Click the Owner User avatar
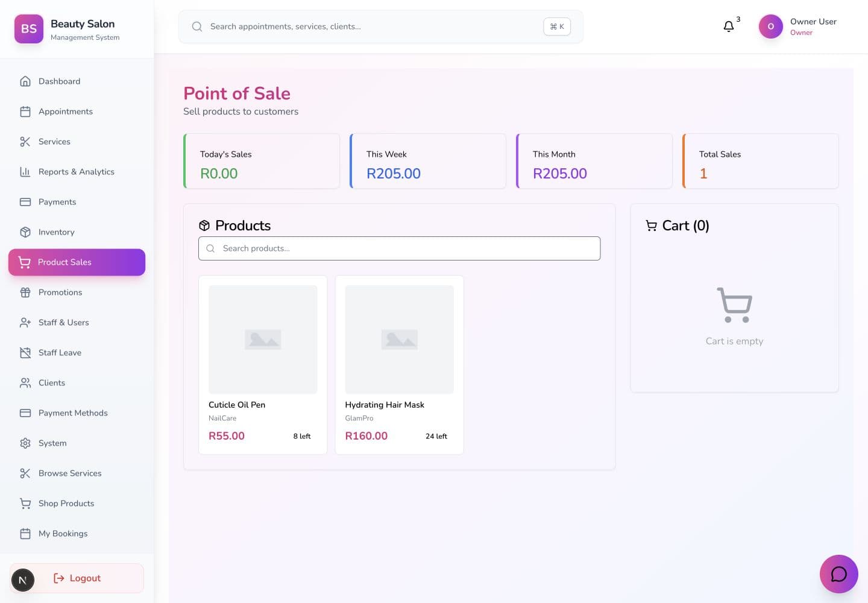 coord(770,27)
